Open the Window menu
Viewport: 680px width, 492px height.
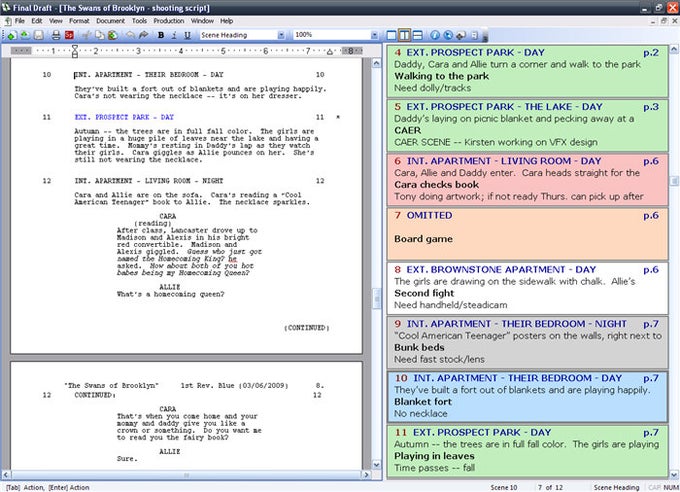pos(203,21)
